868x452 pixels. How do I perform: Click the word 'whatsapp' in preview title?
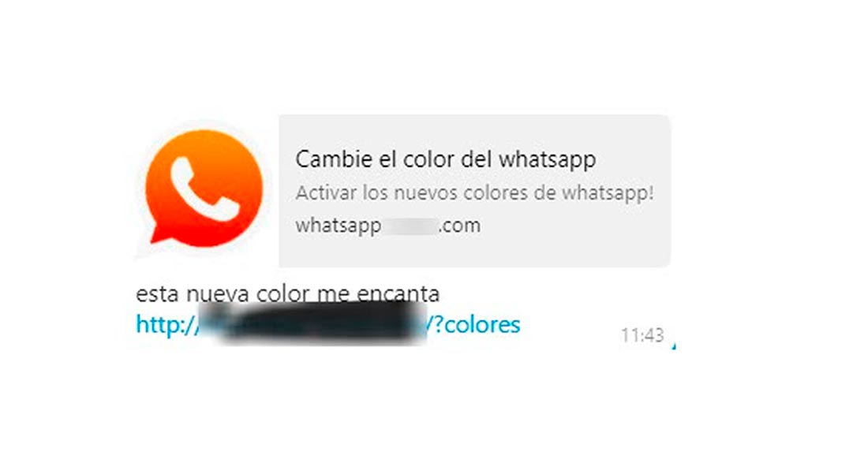[x=548, y=160]
